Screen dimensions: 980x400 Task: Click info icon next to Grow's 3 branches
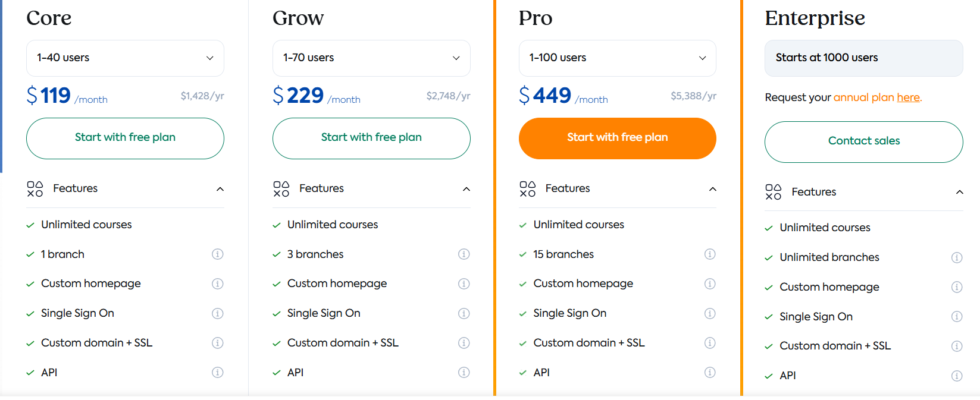(464, 254)
